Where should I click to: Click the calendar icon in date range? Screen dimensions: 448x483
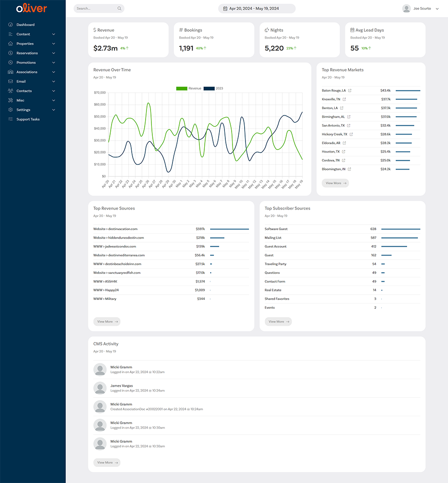225,9
